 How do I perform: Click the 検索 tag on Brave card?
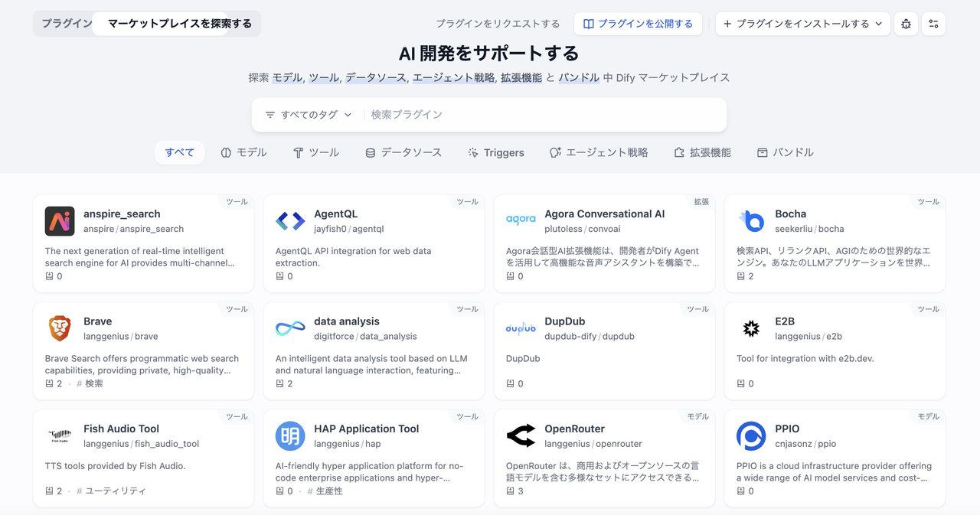click(x=90, y=383)
